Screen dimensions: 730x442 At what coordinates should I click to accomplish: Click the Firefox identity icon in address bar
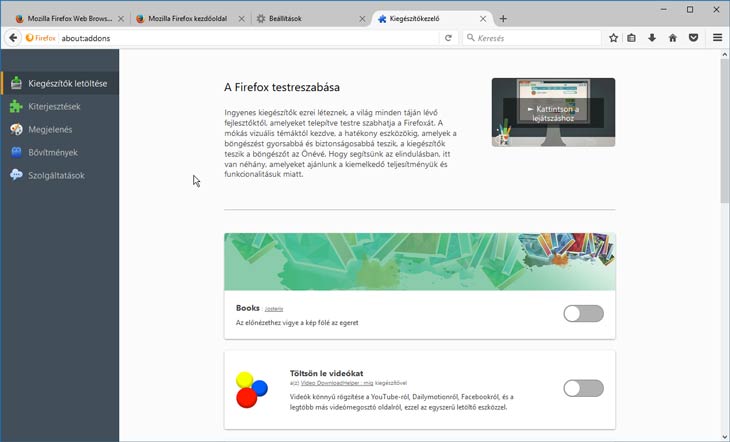tap(41, 38)
